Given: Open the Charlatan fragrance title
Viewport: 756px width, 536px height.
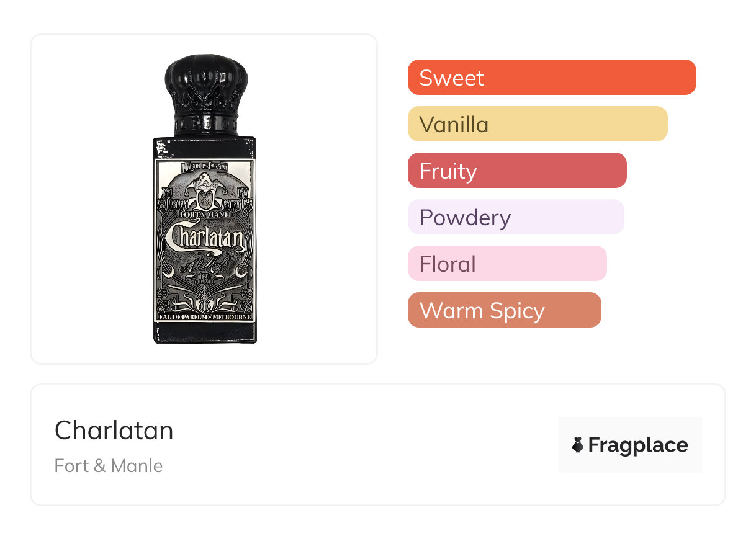Looking at the screenshot, I should pos(114,431).
